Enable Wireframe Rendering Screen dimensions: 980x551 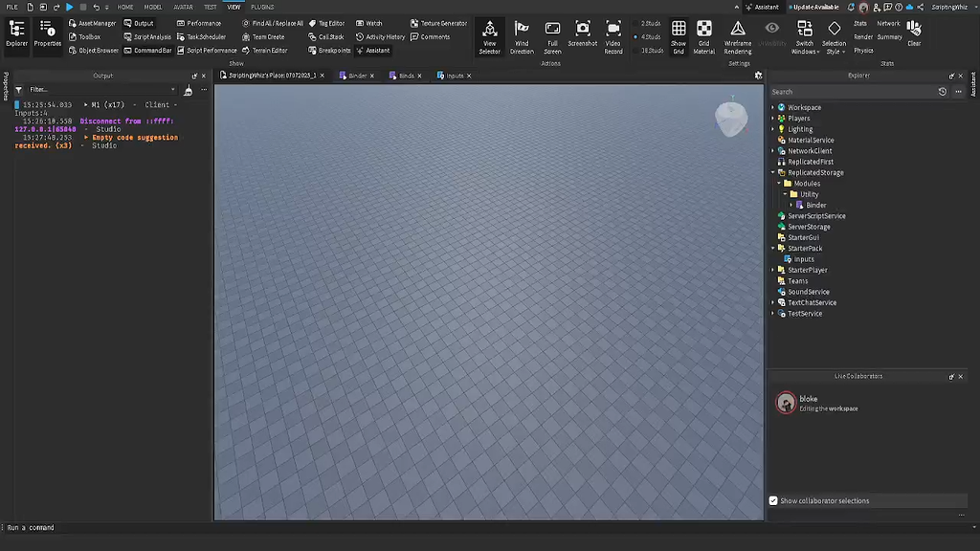tap(738, 37)
